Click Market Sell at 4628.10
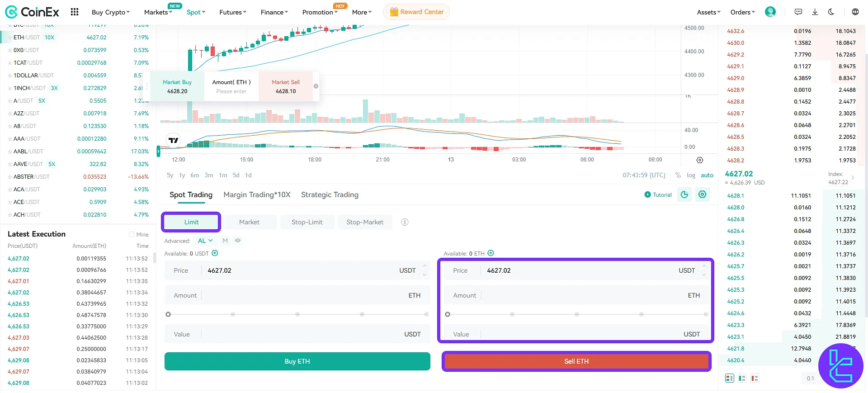Screen dimensions: 868x393 pos(286,86)
